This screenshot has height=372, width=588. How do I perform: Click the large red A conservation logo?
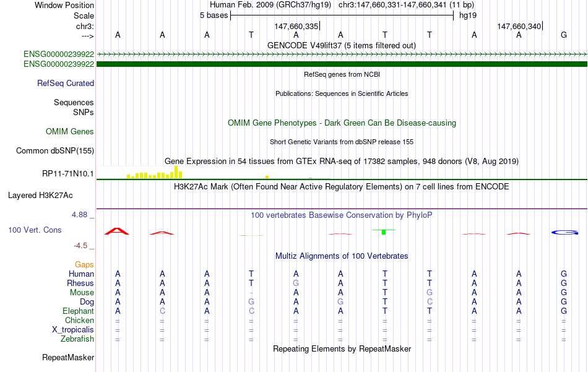pos(117,231)
